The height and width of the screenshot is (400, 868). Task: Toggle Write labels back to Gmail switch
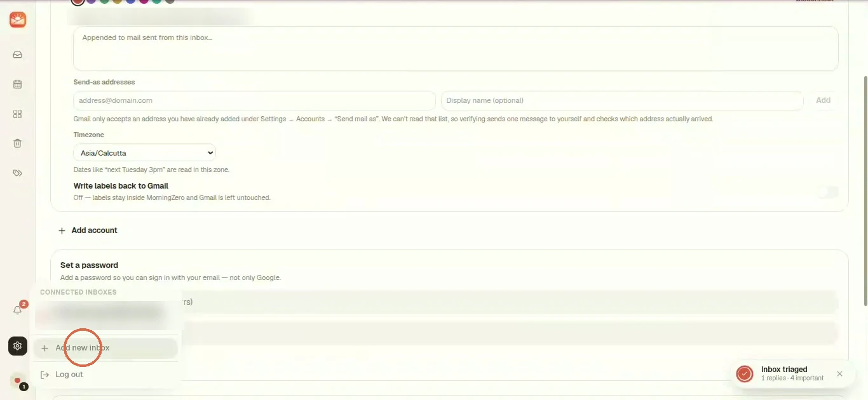point(828,192)
